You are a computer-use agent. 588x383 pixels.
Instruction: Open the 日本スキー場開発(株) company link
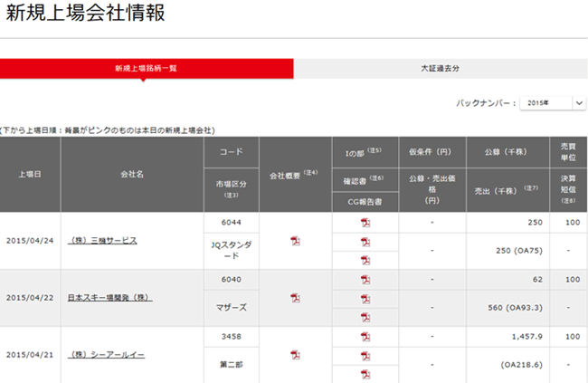pyautogui.click(x=110, y=298)
